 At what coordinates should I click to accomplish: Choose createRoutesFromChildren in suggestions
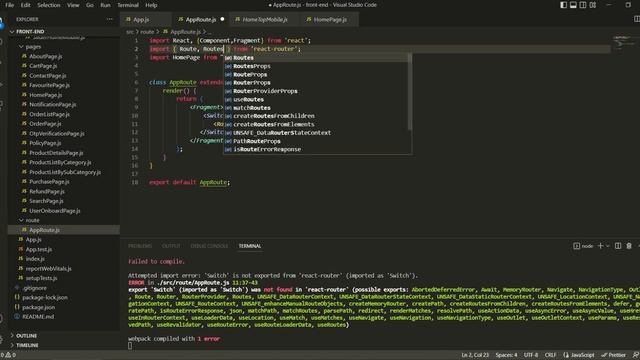pos(316,116)
